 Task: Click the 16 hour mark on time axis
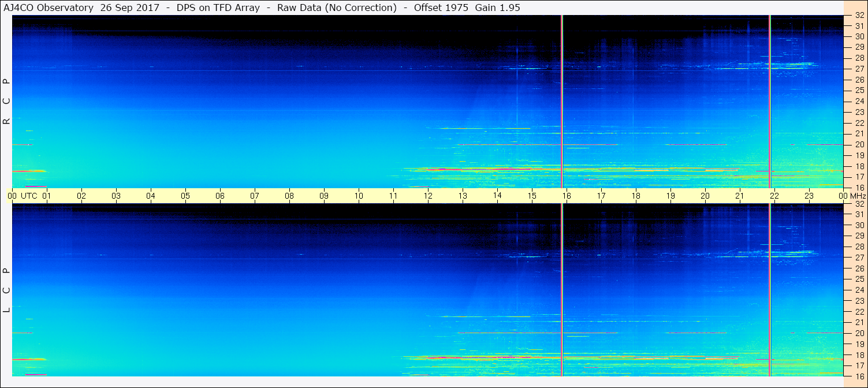(x=567, y=196)
